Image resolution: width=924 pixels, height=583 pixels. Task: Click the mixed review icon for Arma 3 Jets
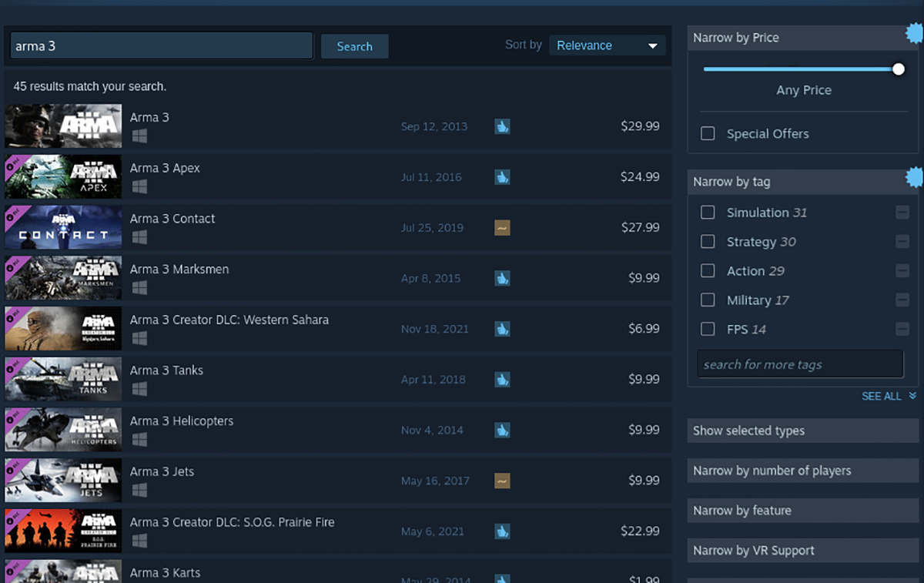(x=502, y=481)
